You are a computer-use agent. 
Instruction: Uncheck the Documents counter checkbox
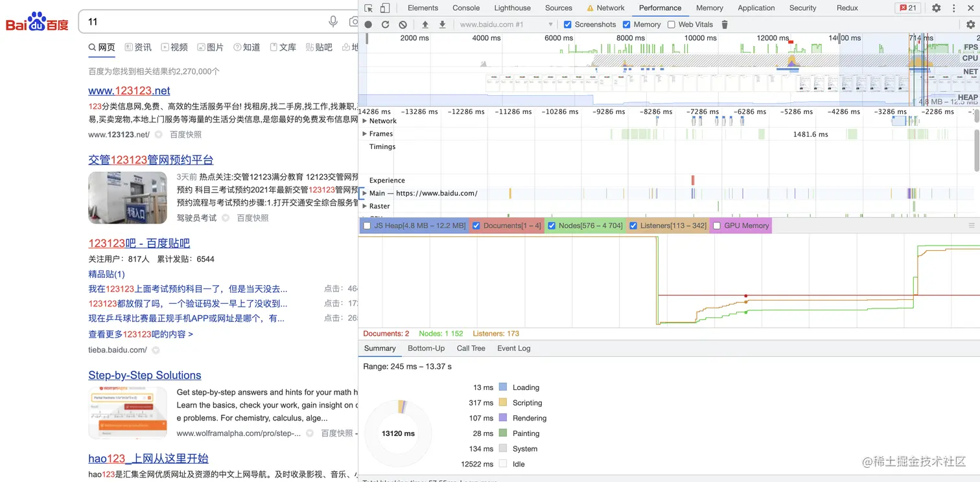[476, 225]
